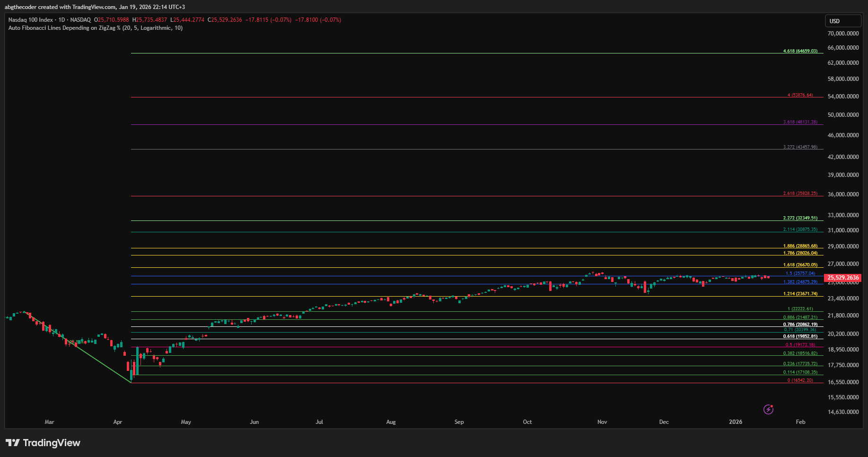This screenshot has width=868, height=457.
Task: Click the 0.618 (19852.81) Fibonacci label
Action: pyautogui.click(x=800, y=336)
